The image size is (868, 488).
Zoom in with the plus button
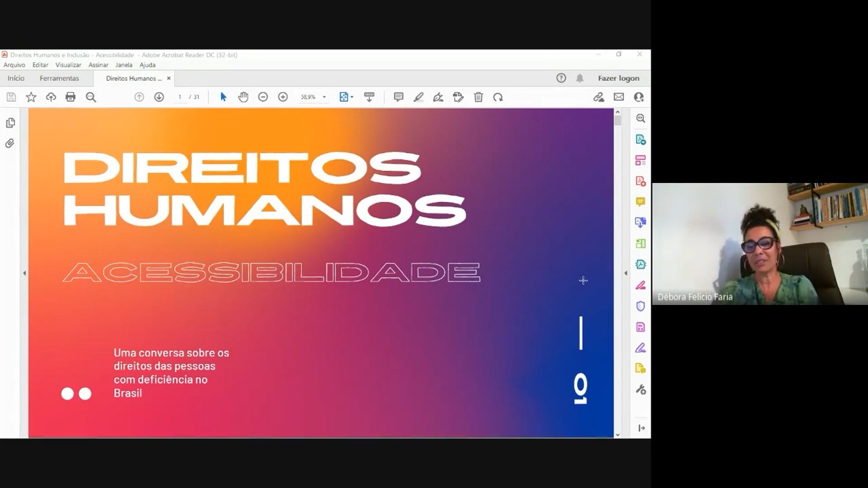click(x=283, y=97)
